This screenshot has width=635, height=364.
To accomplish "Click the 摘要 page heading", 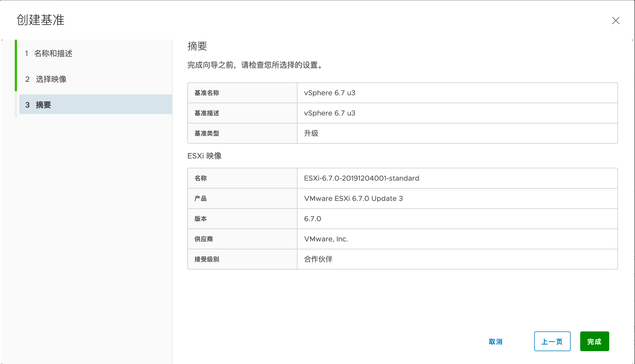I will click(x=197, y=46).
